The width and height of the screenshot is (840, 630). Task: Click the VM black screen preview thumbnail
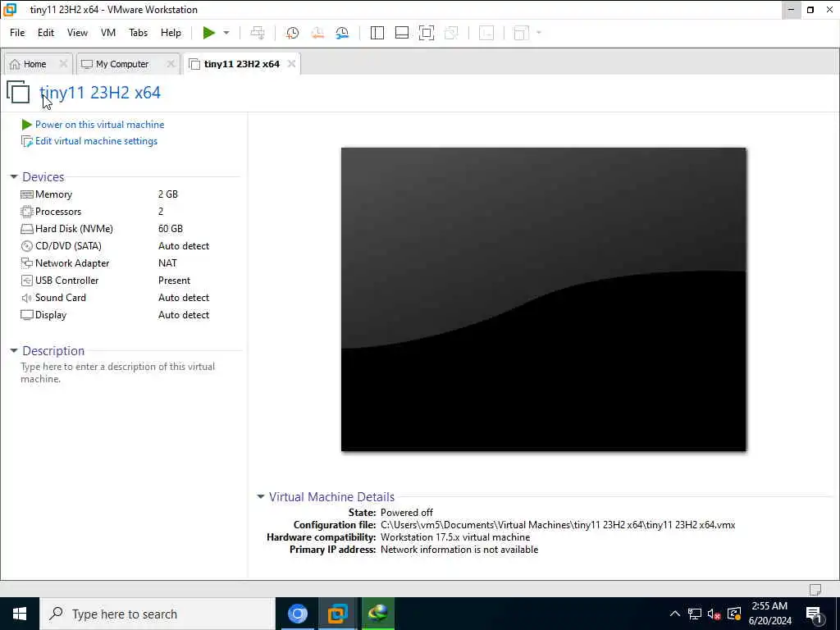click(543, 299)
